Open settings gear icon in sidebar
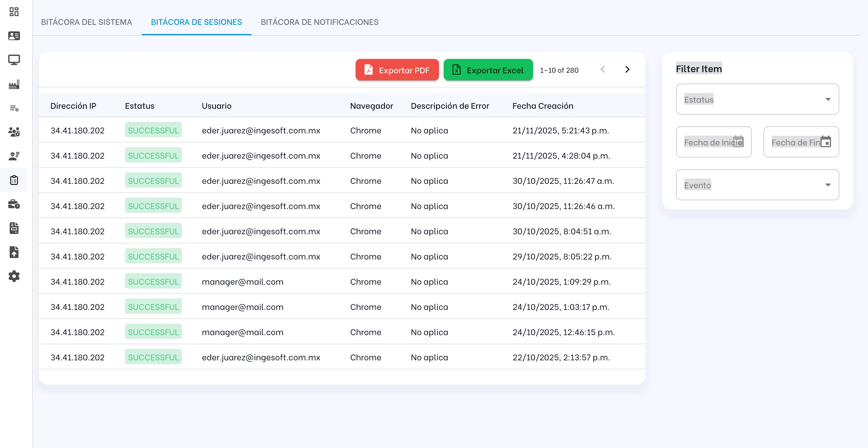868x448 pixels. 14,276
